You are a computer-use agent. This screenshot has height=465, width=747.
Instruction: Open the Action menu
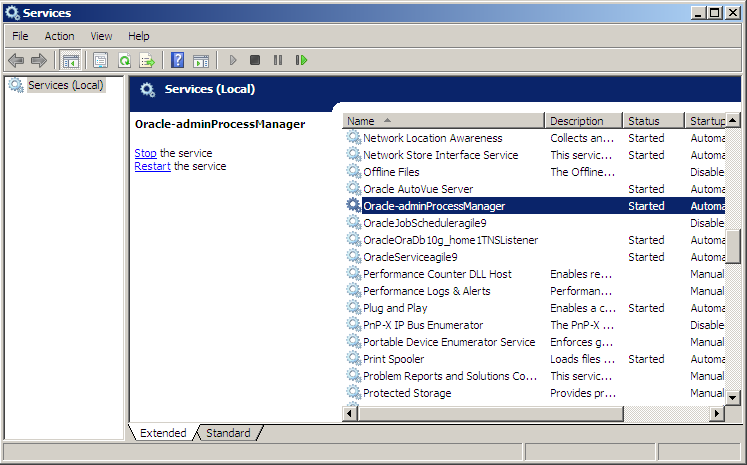(59, 36)
